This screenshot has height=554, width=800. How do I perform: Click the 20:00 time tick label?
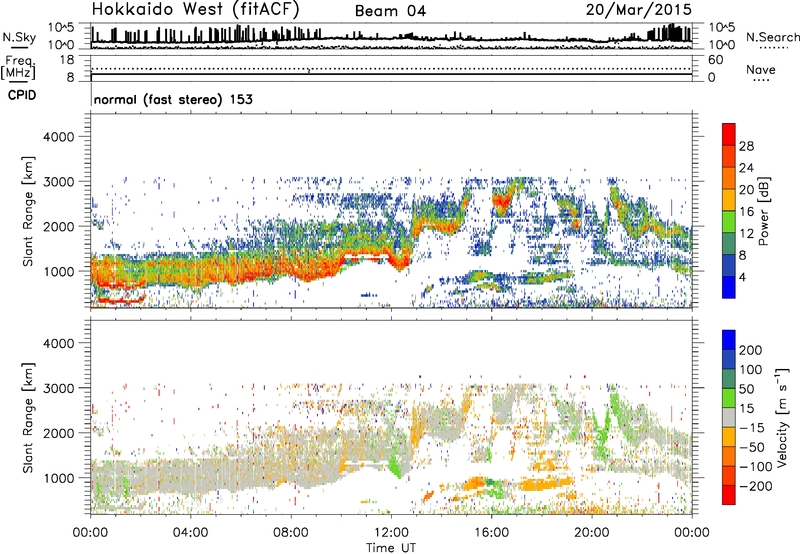pyautogui.click(x=591, y=533)
